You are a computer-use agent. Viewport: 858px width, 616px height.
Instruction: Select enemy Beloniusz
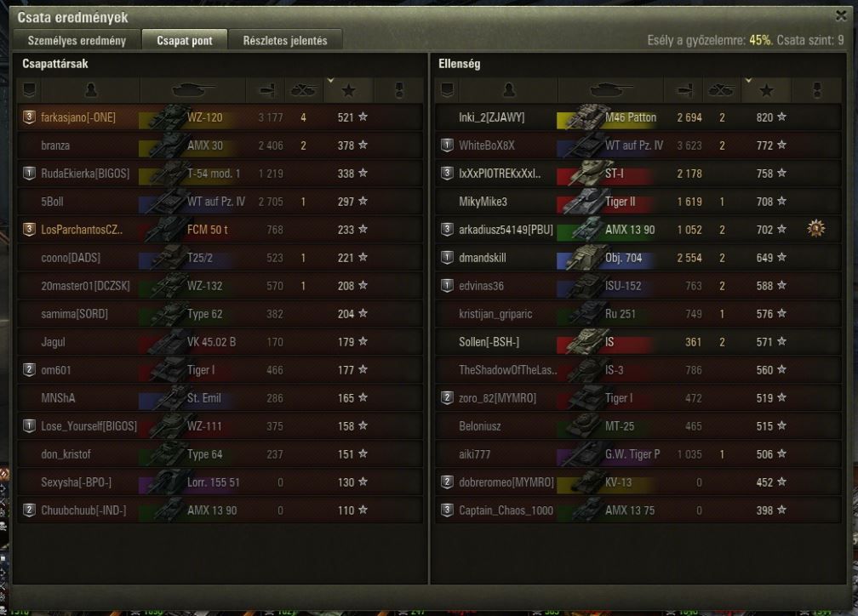tap(479, 426)
